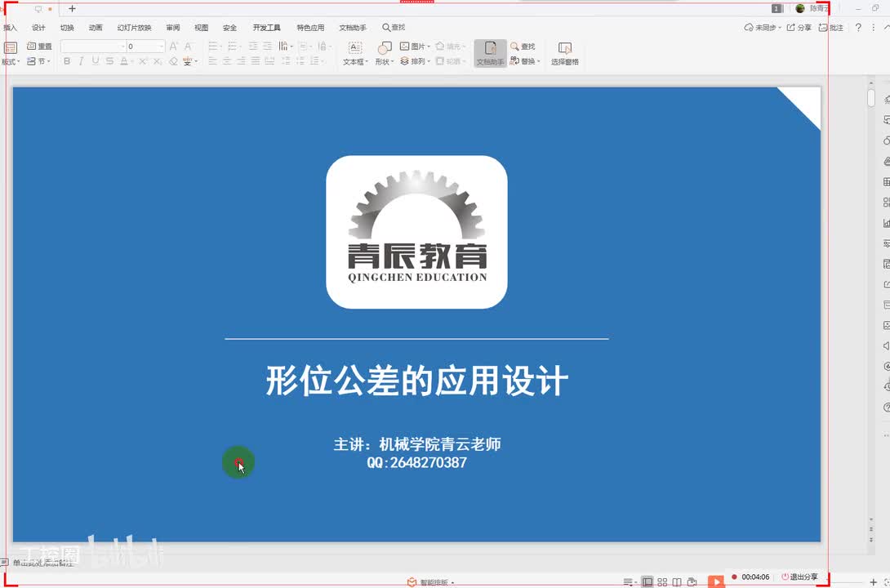
Task: Open the 变 phonetic/convert text icon
Action: pyautogui.click(x=188, y=61)
